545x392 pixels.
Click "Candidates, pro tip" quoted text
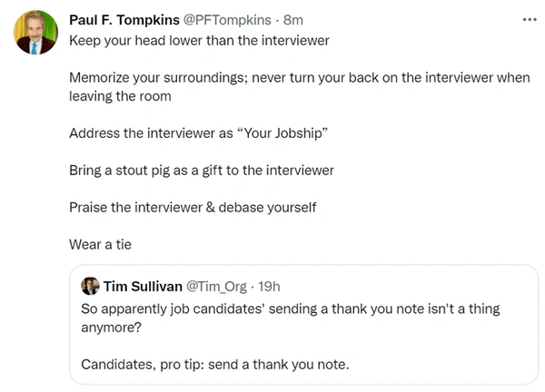click(214, 365)
